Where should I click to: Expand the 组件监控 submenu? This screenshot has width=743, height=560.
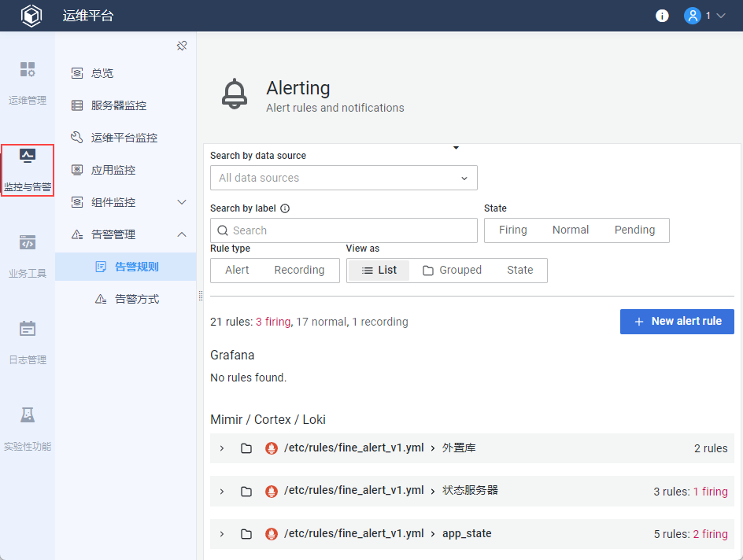pyautogui.click(x=182, y=202)
